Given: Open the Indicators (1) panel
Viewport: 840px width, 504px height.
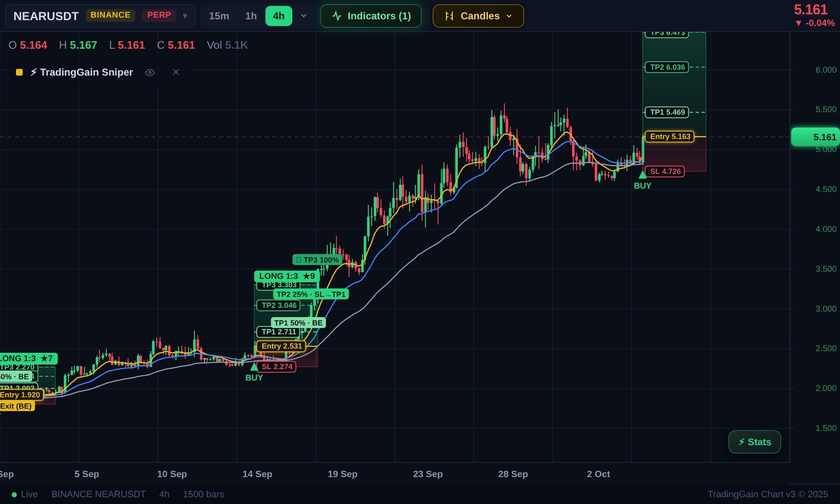Looking at the screenshot, I should coord(371,16).
